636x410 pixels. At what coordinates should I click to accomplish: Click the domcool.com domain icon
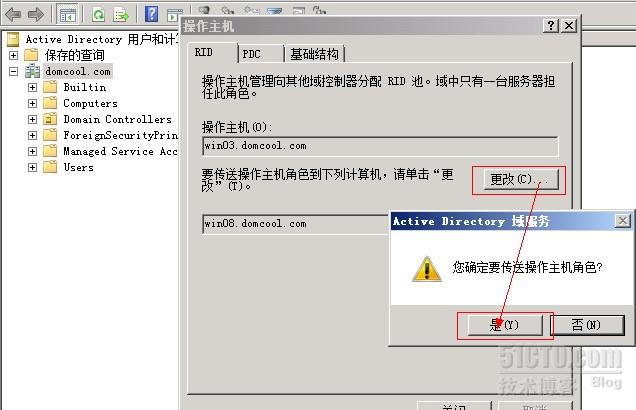point(32,71)
